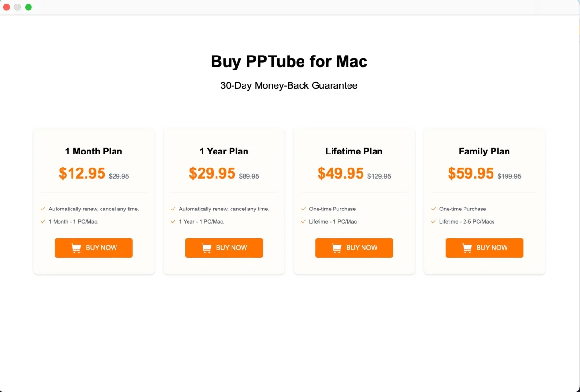580x392 pixels.
Task: Click the crossed-out $199.95 original price
Action: (x=509, y=177)
